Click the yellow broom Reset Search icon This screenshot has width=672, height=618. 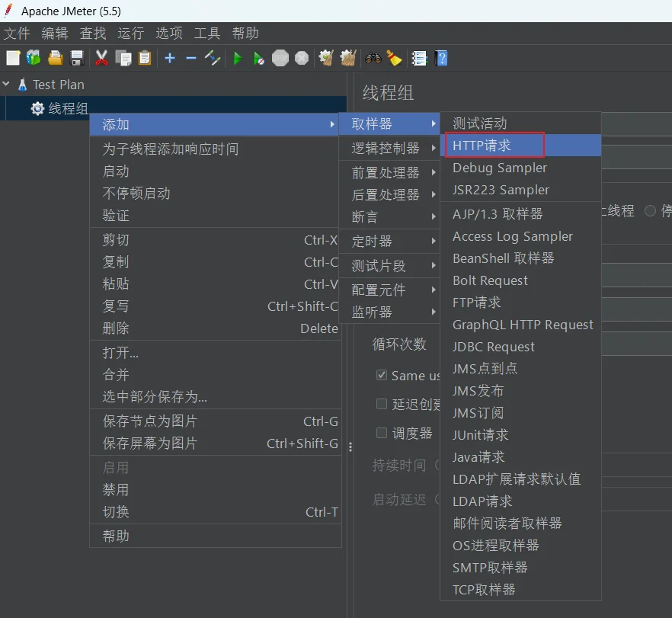[x=395, y=58]
